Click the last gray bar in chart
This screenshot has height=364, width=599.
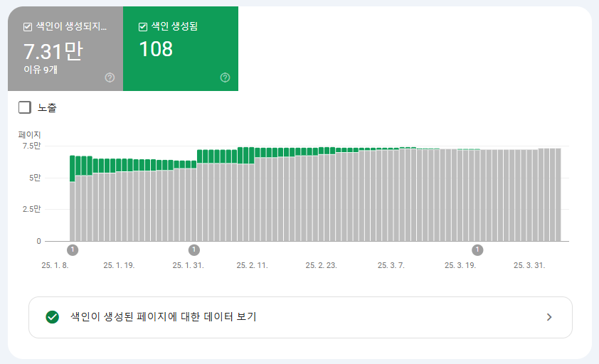coord(558,195)
